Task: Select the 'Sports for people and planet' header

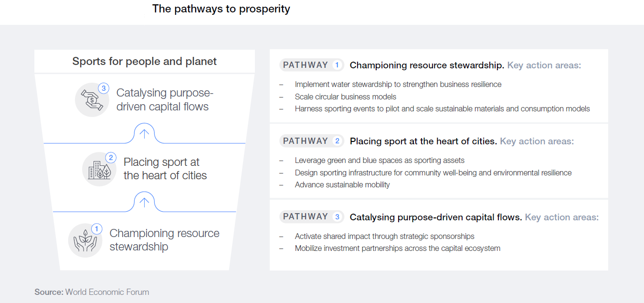Action: [x=145, y=61]
